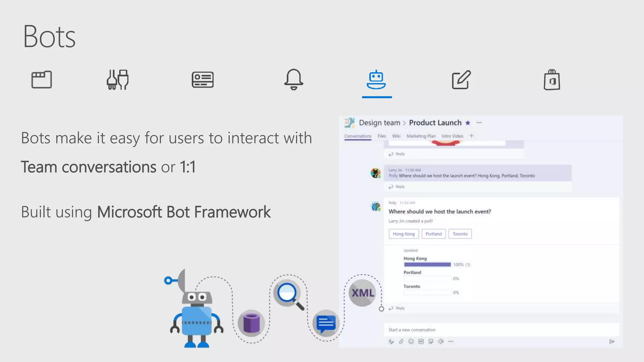The width and height of the screenshot is (644, 362).
Task: Click the Polly mention in Larry's message
Action: (393, 176)
